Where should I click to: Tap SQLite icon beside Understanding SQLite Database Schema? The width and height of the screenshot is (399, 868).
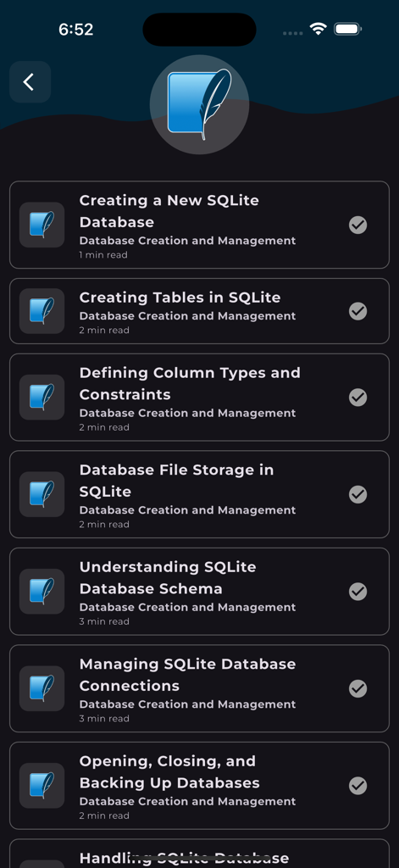pyautogui.click(x=42, y=591)
